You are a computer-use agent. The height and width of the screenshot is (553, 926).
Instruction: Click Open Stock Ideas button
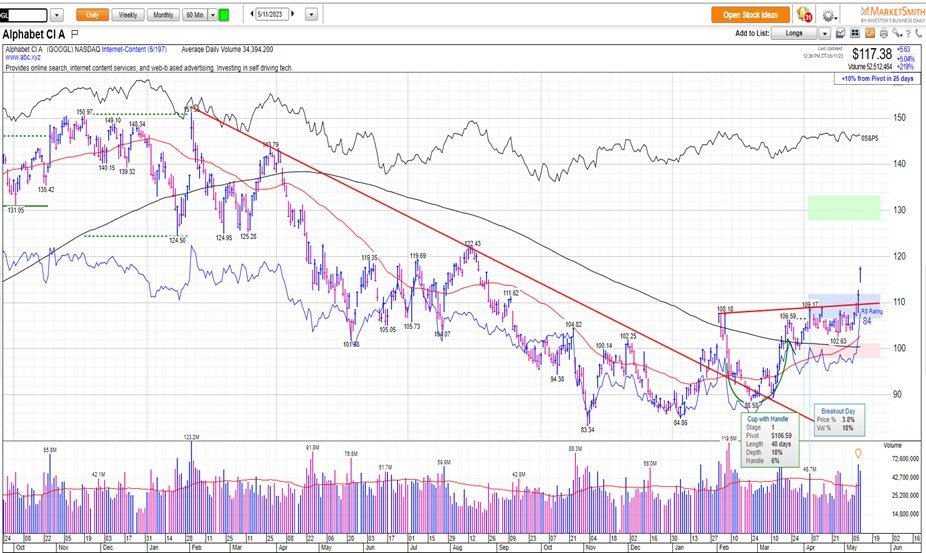click(751, 15)
